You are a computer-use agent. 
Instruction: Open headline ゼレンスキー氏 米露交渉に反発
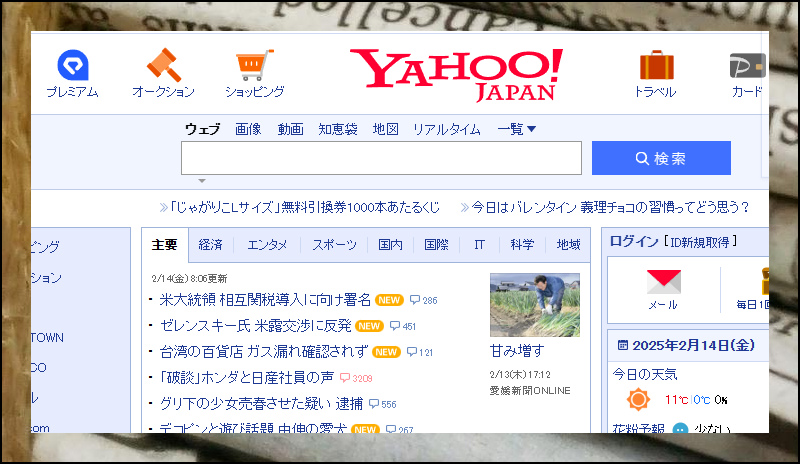coord(256,326)
